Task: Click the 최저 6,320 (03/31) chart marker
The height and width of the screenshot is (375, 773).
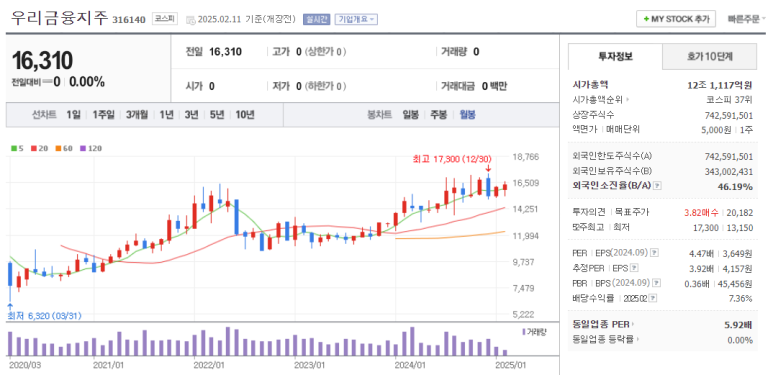Action: [44, 315]
